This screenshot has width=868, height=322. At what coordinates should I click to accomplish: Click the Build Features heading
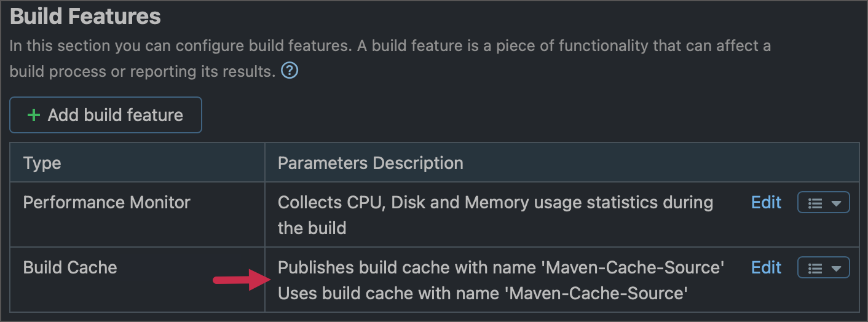[x=85, y=17]
